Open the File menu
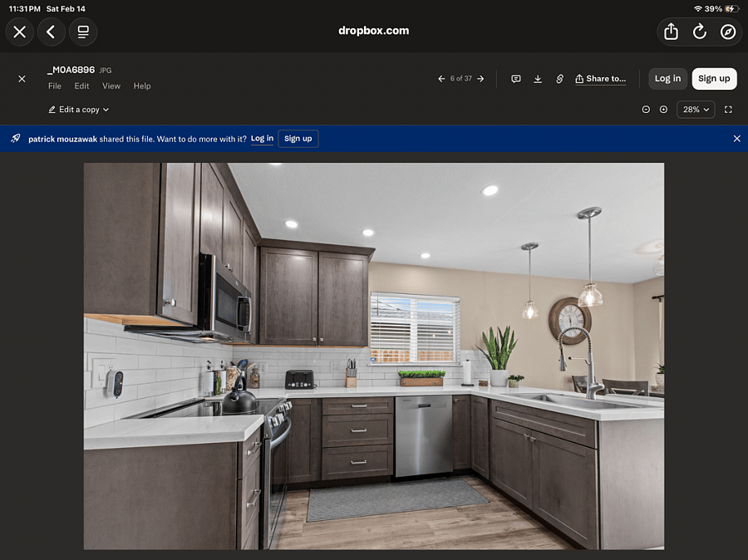748x560 pixels. tap(55, 86)
